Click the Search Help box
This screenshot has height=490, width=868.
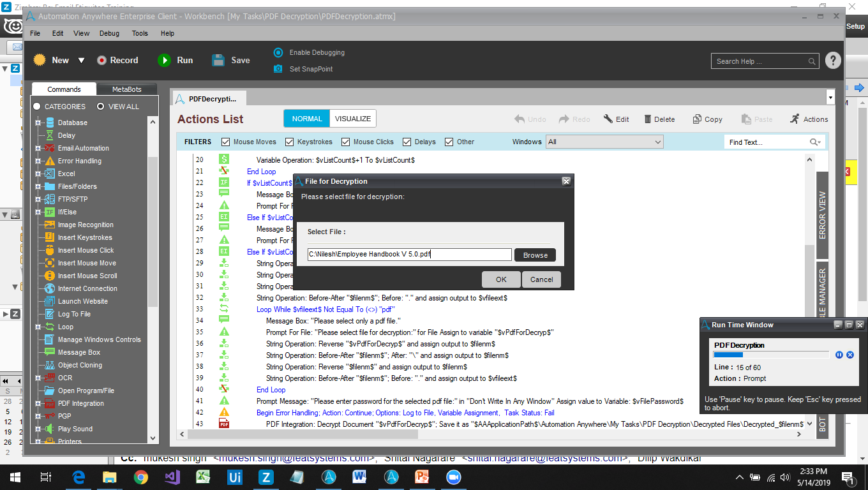point(765,61)
